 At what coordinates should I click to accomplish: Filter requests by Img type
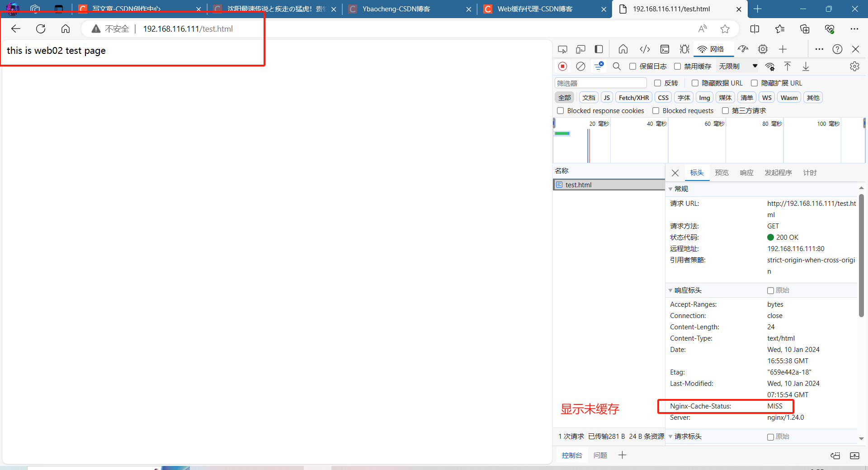click(704, 98)
